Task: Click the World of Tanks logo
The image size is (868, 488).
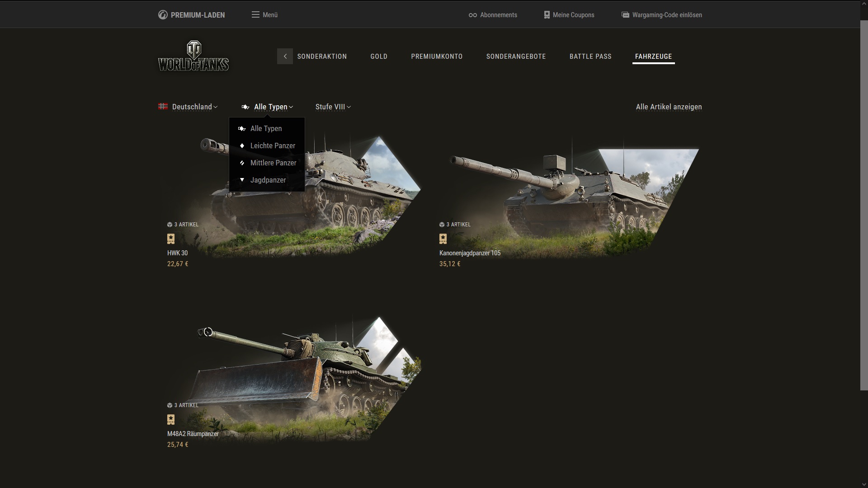Action: (x=193, y=56)
